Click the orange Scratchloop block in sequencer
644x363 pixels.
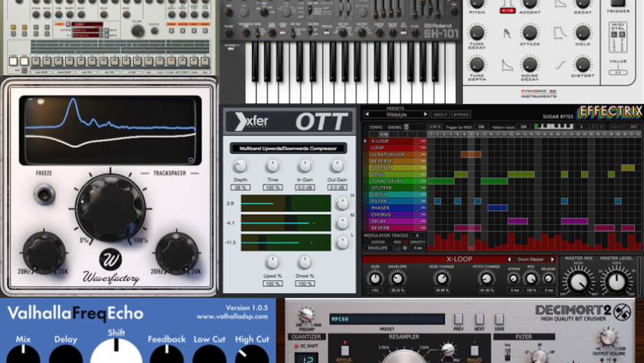tap(470, 155)
